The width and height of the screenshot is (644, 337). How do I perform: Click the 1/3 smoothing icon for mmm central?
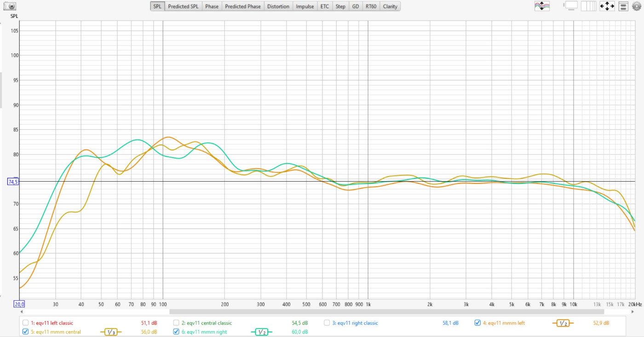(110, 332)
